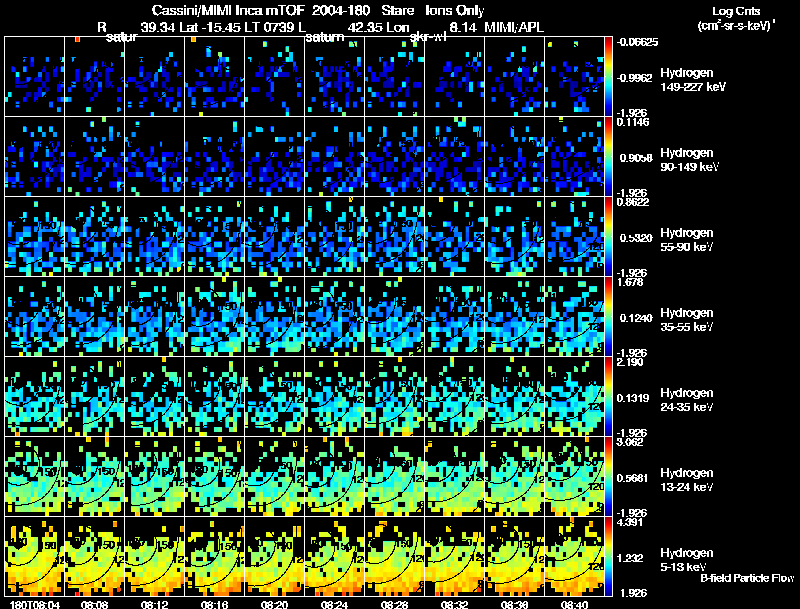Click the 08:08 time label
This screenshot has width=800, height=609.
coord(94,605)
